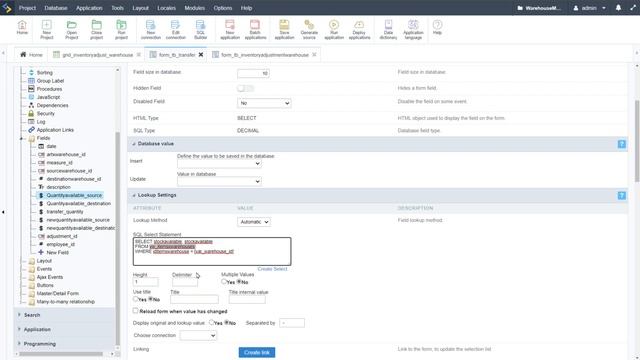
Task: Open the Project menu
Action: click(x=27, y=8)
